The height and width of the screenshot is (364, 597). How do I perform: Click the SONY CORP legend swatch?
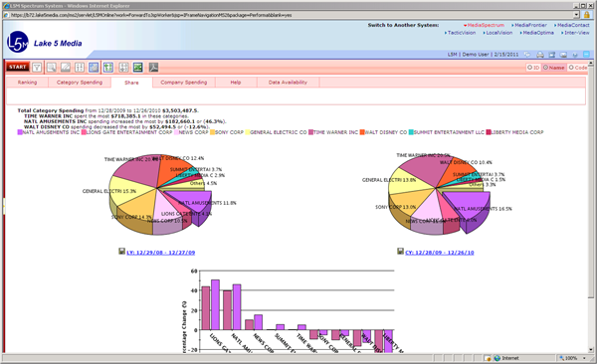[213, 132]
